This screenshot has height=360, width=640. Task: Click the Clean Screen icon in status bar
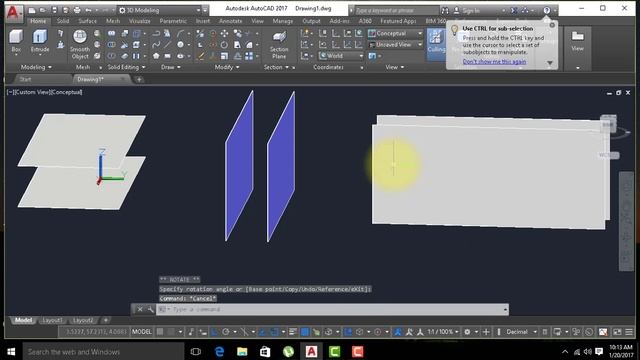tap(617, 332)
